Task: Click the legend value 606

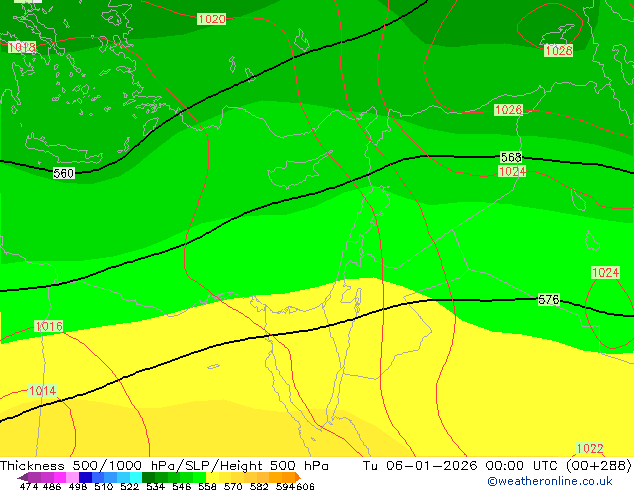Action: pos(305,486)
